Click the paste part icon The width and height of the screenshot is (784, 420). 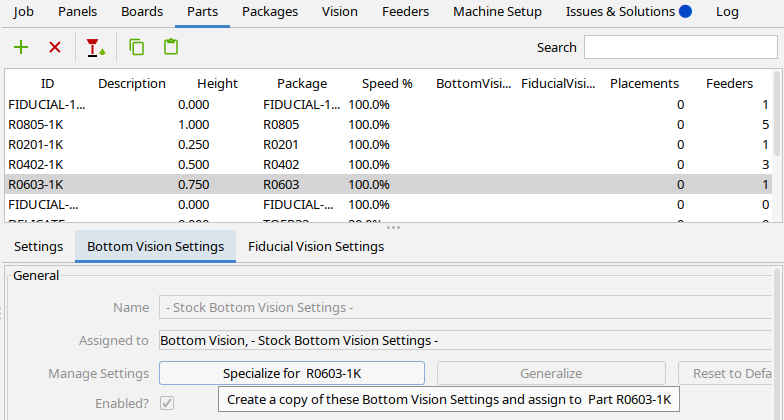point(171,47)
